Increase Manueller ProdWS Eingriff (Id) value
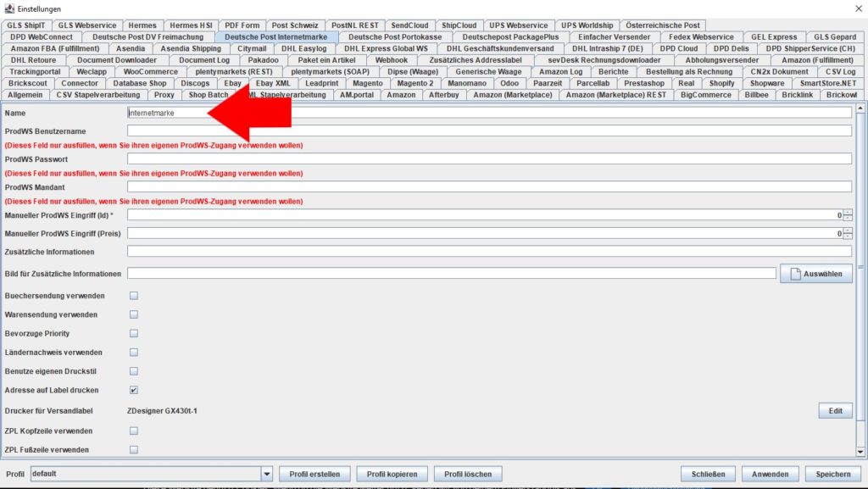Screen dimensions: 868x489 [x=848, y=213]
